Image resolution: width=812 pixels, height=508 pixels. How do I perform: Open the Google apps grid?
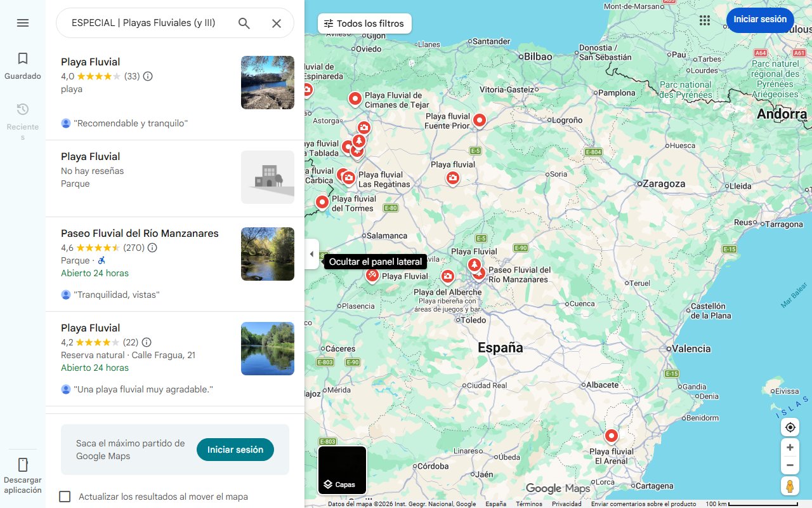pyautogui.click(x=705, y=20)
